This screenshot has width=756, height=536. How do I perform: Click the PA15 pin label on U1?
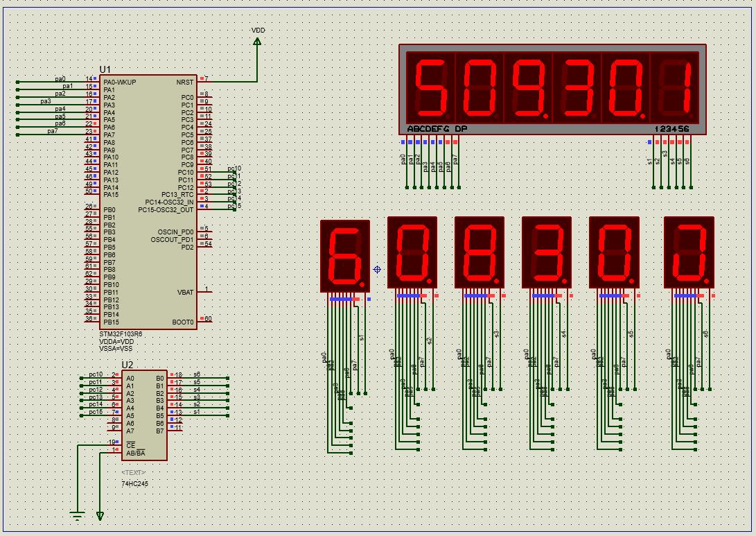point(111,195)
